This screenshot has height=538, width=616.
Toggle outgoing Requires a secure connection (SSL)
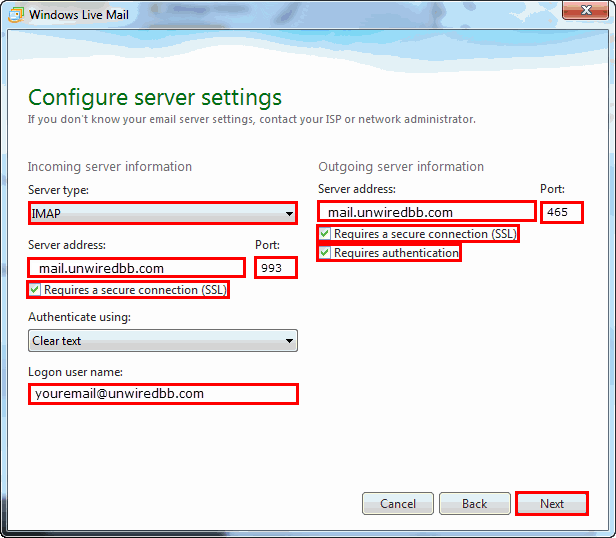click(x=324, y=234)
